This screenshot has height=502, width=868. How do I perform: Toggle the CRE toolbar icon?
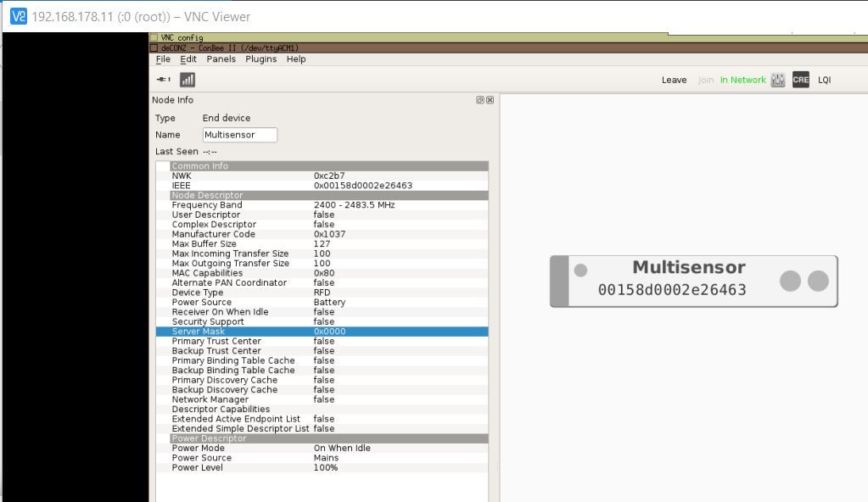coord(800,80)
